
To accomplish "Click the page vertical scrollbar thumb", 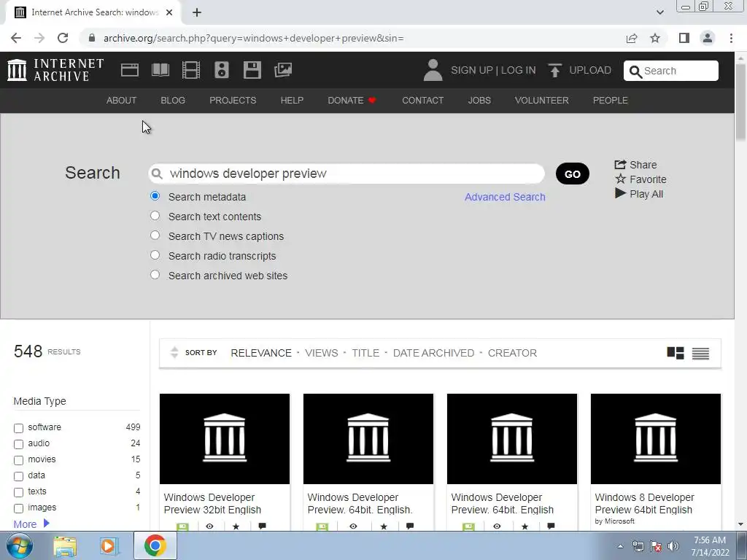I will point(740,102).
